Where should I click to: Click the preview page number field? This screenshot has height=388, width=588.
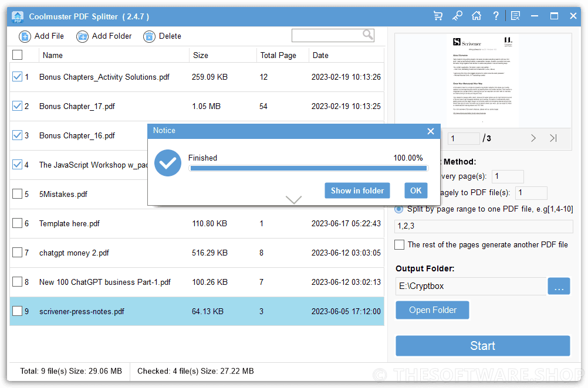(464, 138)
